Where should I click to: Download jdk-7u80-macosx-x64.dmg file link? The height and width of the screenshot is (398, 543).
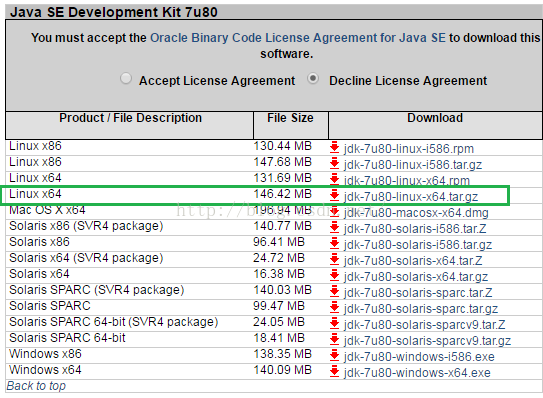pyautogui.click(x=416, y=213)
